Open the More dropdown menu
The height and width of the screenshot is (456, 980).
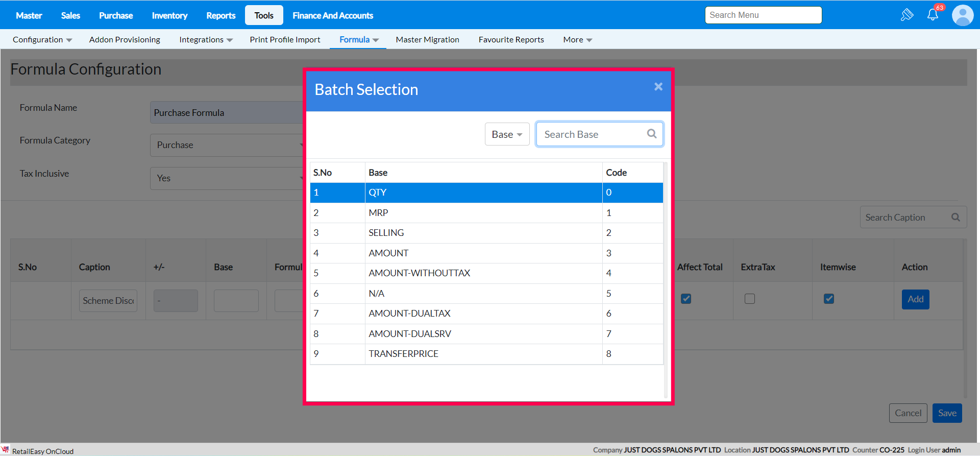click(577, 40)
